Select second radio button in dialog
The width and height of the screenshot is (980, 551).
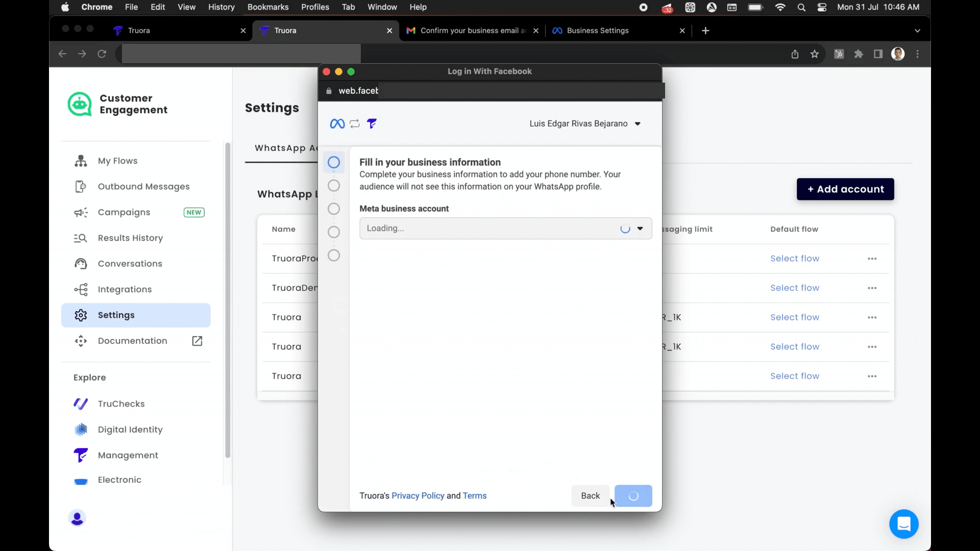coord(334,185)
